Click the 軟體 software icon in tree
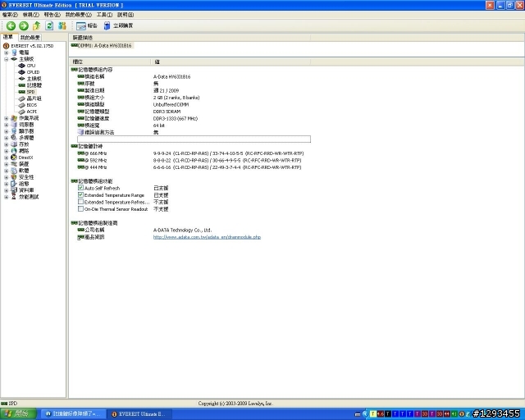525x420 pixels. [14, 171]
